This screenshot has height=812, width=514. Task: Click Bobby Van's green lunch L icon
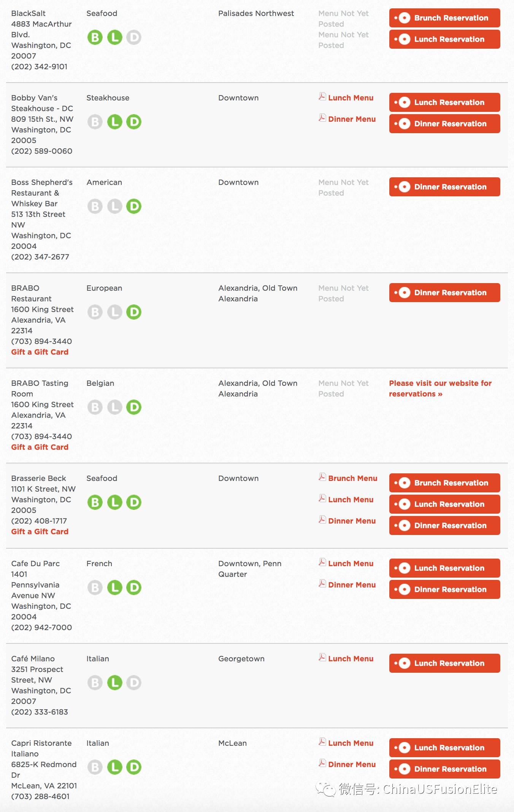click(114, 122)
